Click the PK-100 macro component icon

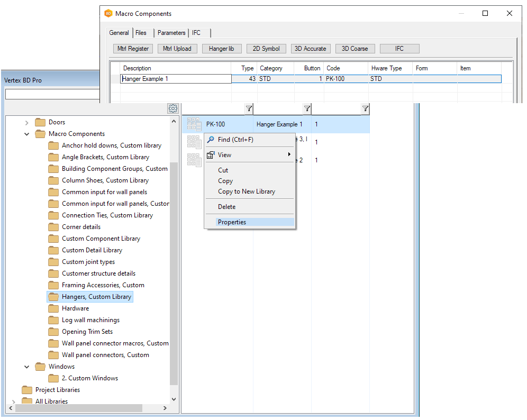(194, 125)
